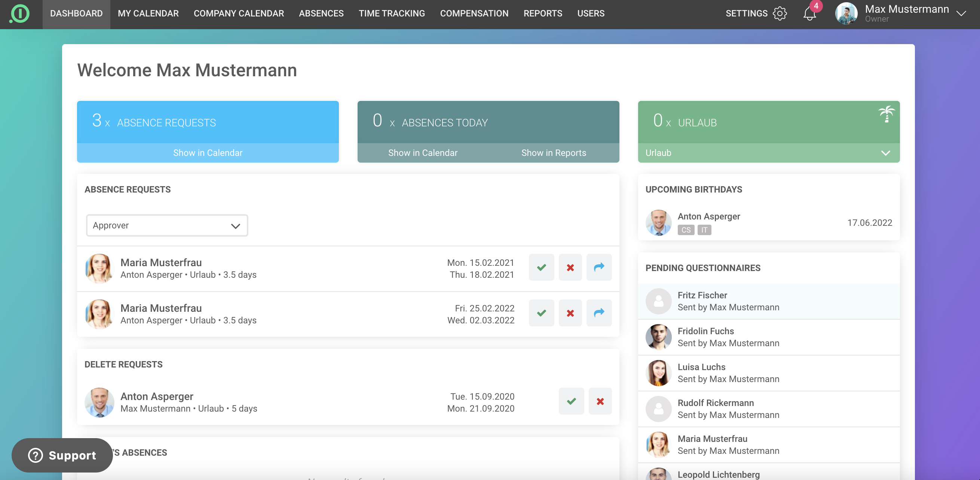Image resolution: width=980 pixels, height=480 pixels.
Task: Open Max Mustermann user menu
Action: (900, 14)
